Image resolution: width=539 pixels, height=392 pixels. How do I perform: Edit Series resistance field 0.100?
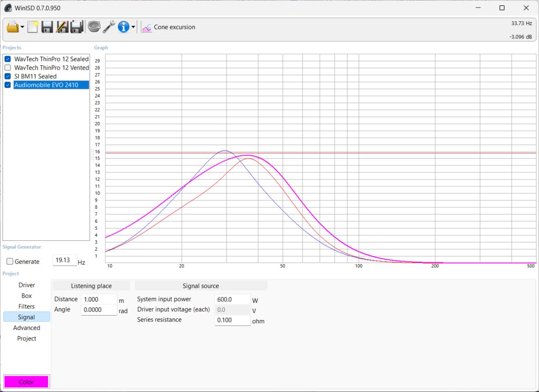tap(233, 320)
